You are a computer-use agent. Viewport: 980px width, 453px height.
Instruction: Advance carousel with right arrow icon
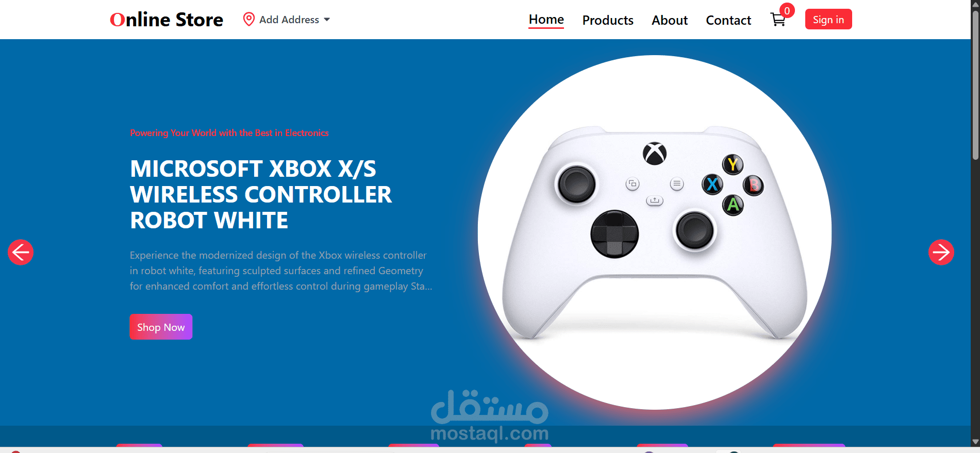coord(941,252)
